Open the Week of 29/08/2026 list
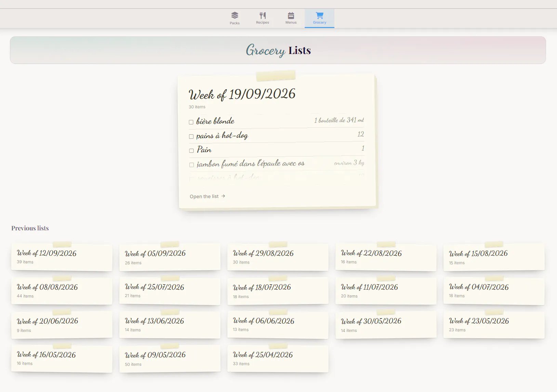 pyautogui.click(x=278, y=257)
